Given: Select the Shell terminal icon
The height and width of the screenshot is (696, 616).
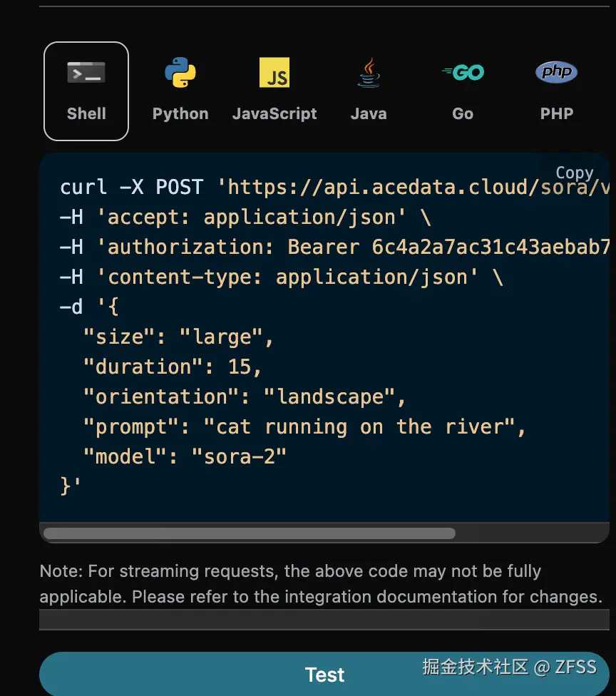Looking at the screenshot, I should pyautogui.click(x=86, y=72).
